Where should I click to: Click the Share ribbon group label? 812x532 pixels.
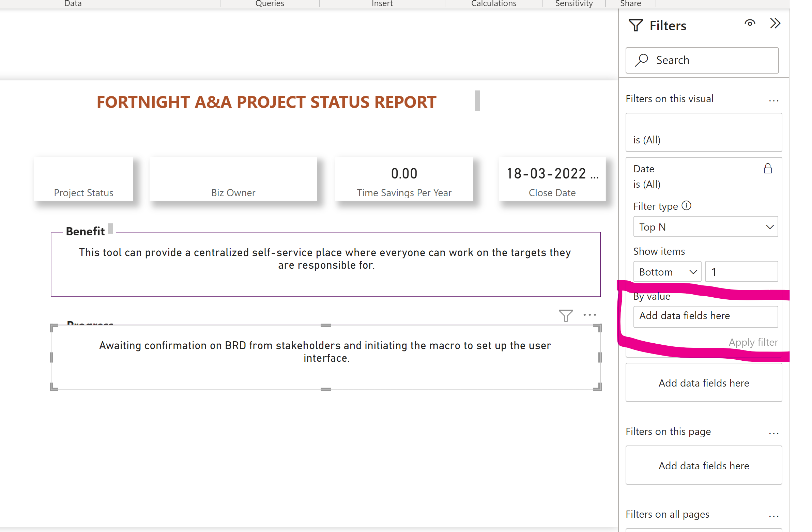tap(630, 4)
